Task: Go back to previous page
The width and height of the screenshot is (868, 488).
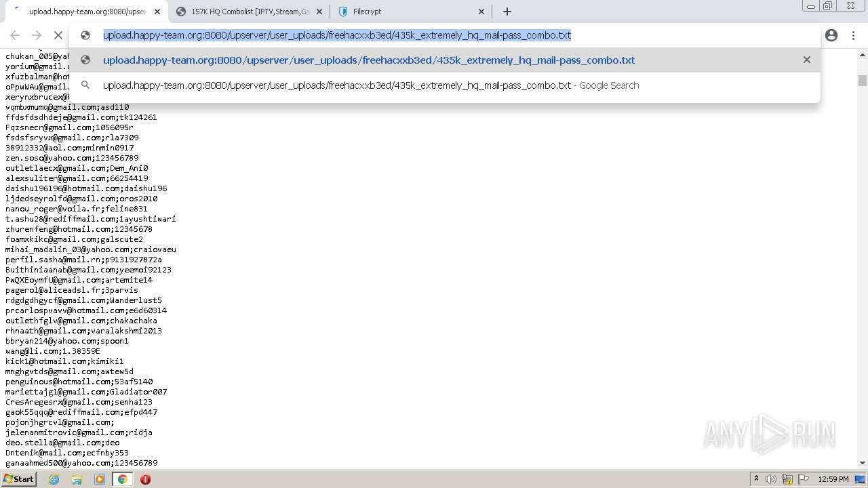Action: (x=15, y=35)
